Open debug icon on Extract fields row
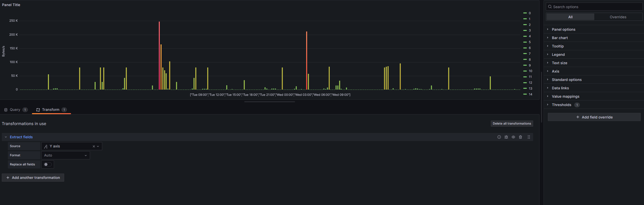 click(506, 137)
